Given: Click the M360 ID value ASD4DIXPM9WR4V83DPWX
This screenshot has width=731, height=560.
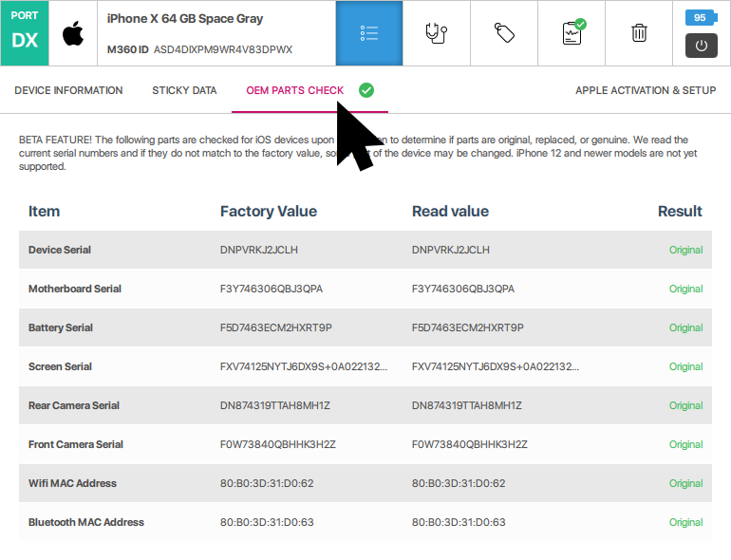Looking at the screenshot, I should tap(223, 49).
